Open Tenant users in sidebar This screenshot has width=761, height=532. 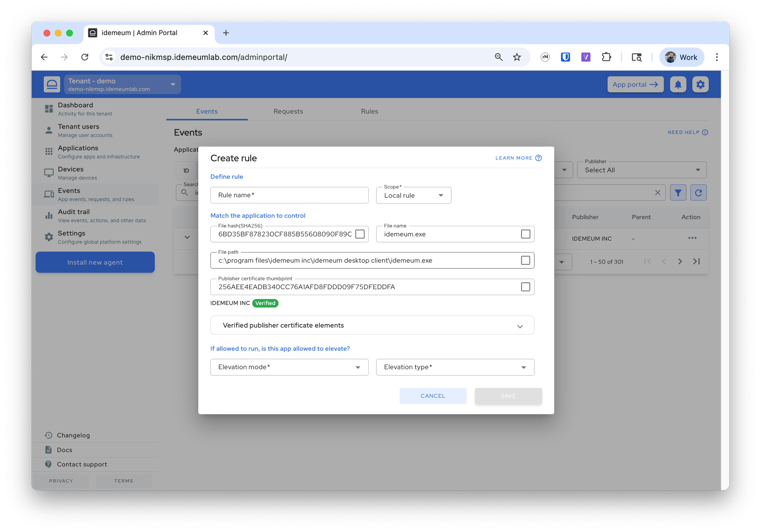pyautogui.click(x=95, y=130)
